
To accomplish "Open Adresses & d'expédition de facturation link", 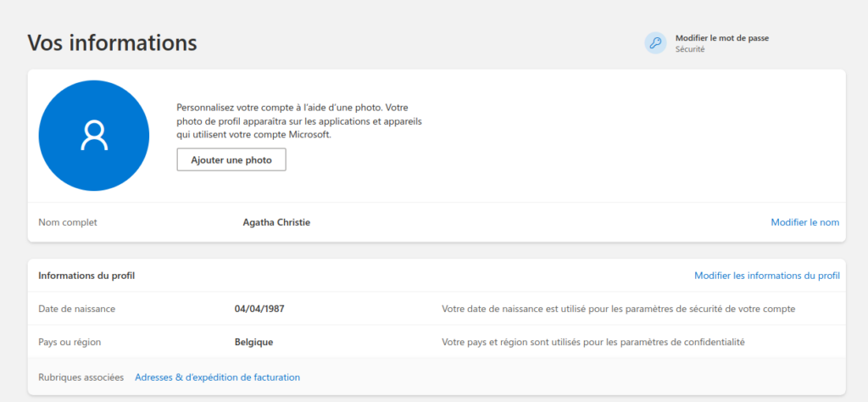I will [x=218, y=377].
